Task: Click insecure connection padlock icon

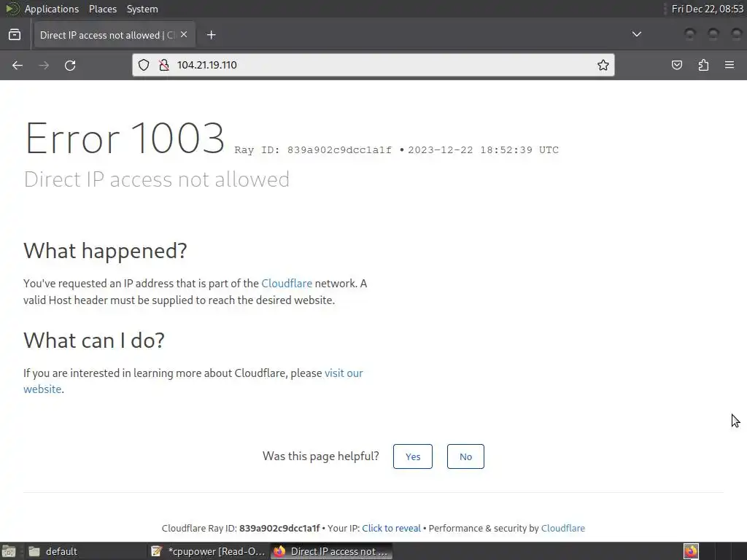Action: (x=164, y=65)
